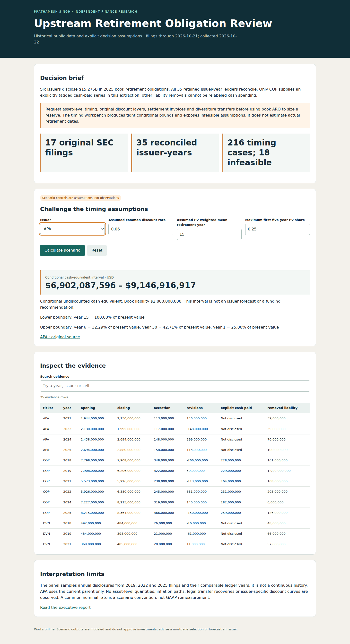Click the scenario controls assumptions badge
The height and width of the screenshot is (644, 350).
pyautogui.click(x=80, y=198)
